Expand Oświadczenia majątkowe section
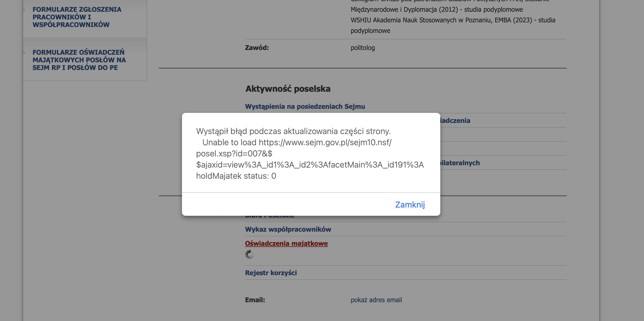 [286, 243]
